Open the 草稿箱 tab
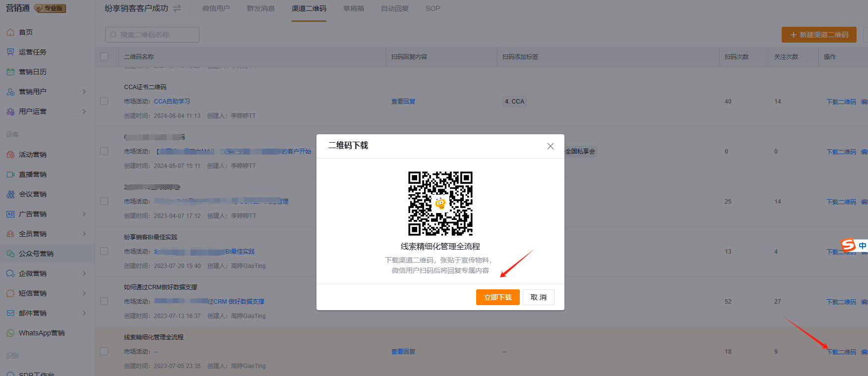The image size is (868, 376). 354,8
